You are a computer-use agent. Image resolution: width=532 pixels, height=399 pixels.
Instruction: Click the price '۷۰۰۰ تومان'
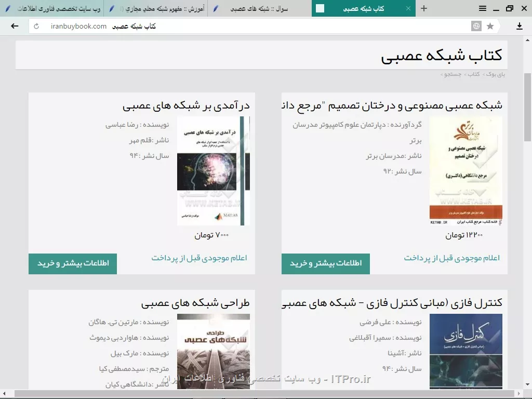tap(212, 235)
